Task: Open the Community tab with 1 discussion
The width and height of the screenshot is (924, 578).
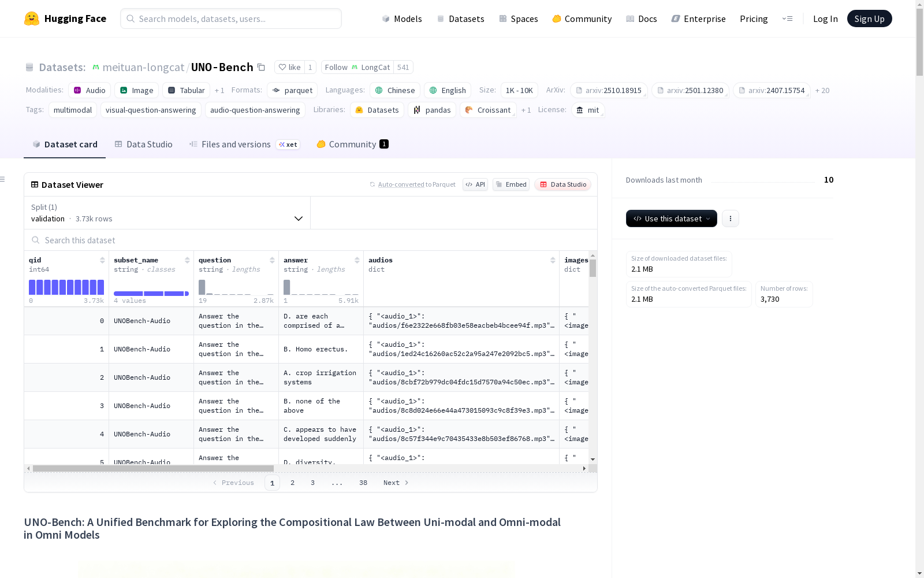Action: click(x=352, y=144)
